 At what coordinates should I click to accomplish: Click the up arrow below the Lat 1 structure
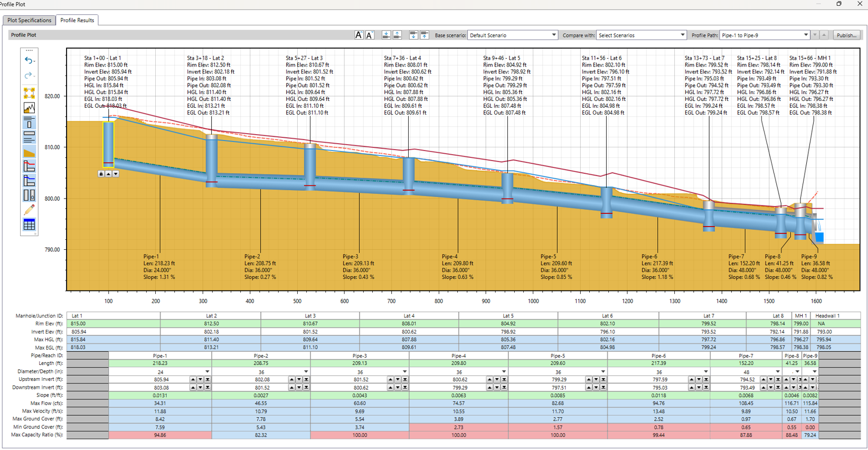[108, 174]
